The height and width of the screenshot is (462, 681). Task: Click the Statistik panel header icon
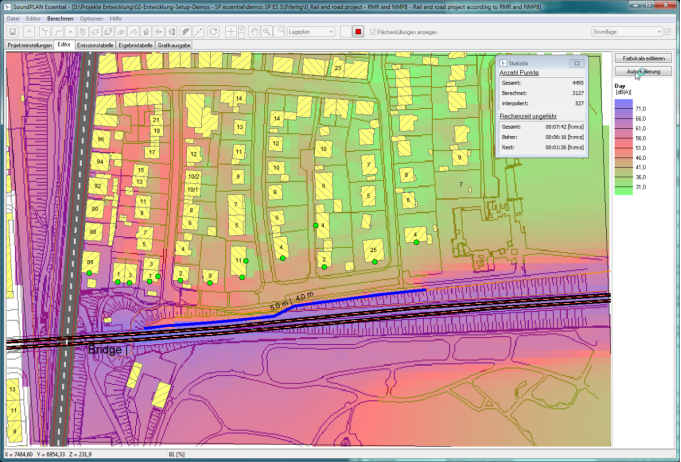(x=503, y=63)
